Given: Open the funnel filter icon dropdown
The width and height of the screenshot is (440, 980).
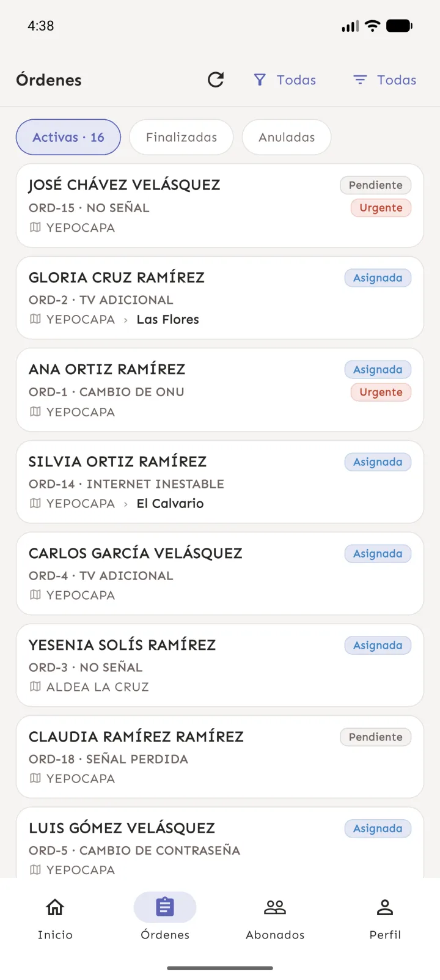Looking at the screenshot, I should click(260, 80).
